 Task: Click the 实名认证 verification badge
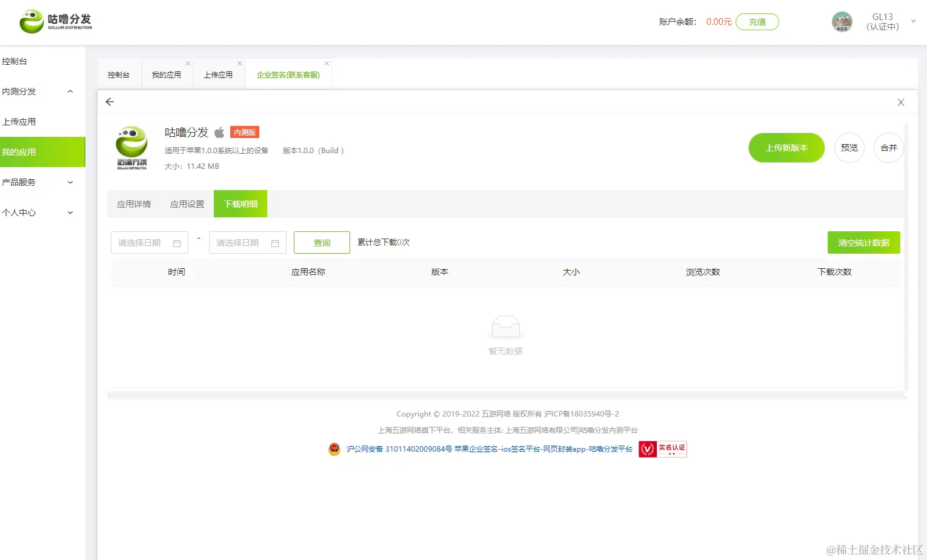coord(663,449)
